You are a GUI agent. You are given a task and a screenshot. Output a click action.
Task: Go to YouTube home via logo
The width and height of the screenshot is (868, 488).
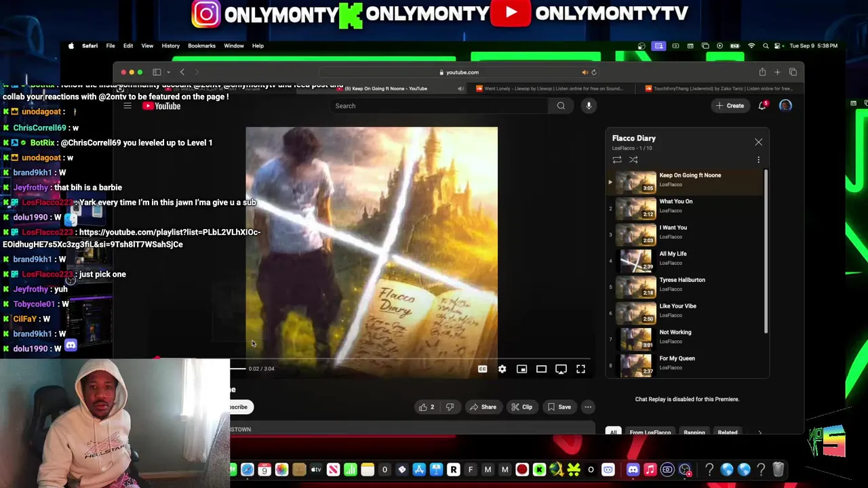161,106
